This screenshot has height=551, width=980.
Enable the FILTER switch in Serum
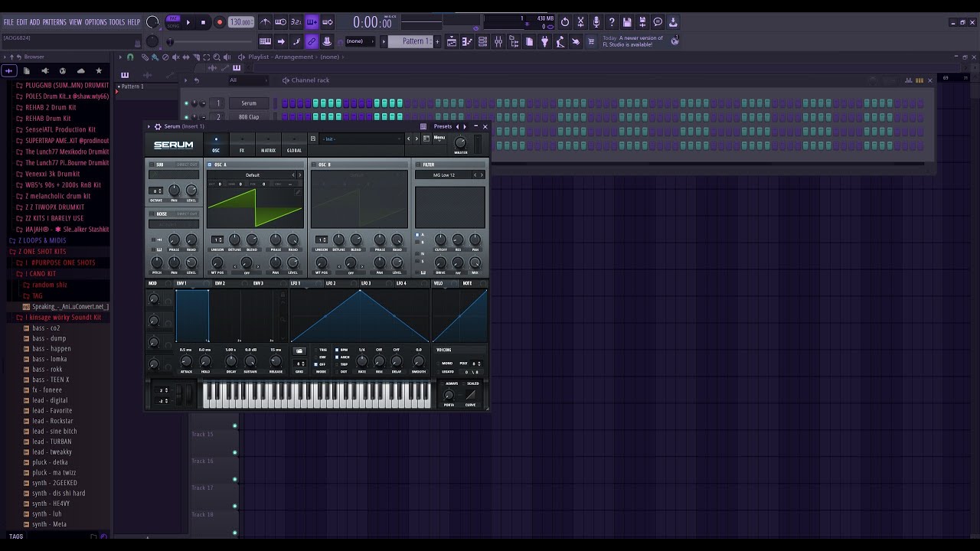point(418,165)
